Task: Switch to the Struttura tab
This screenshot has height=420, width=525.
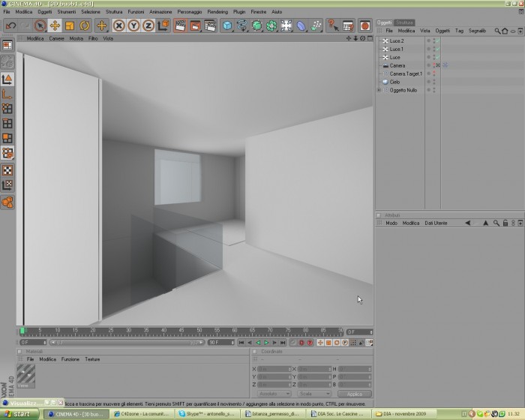Action: pyautogui.click(x=403, y=22)
